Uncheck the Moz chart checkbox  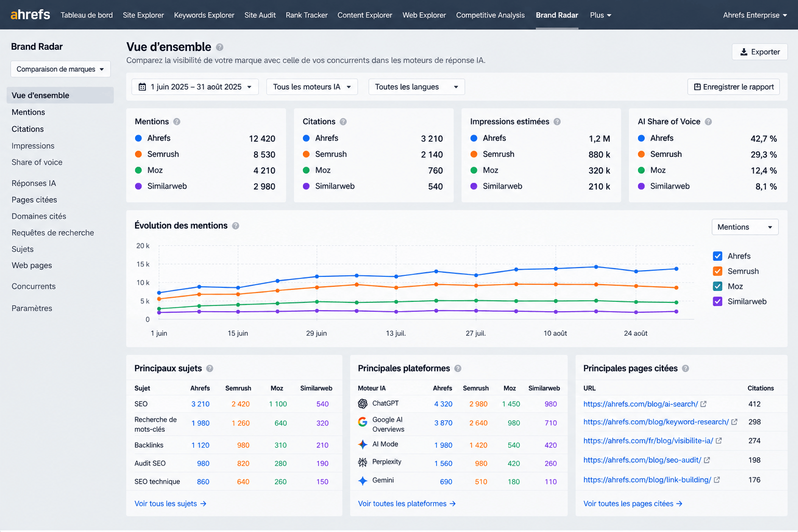click(717, 286)
